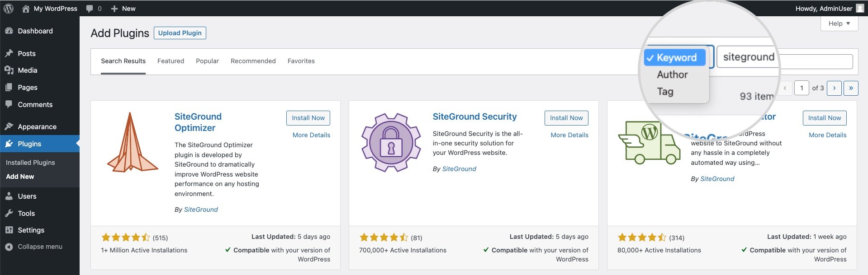Open Add New submenu item
This screenshot has height=275, width=868.
[20, 177]
